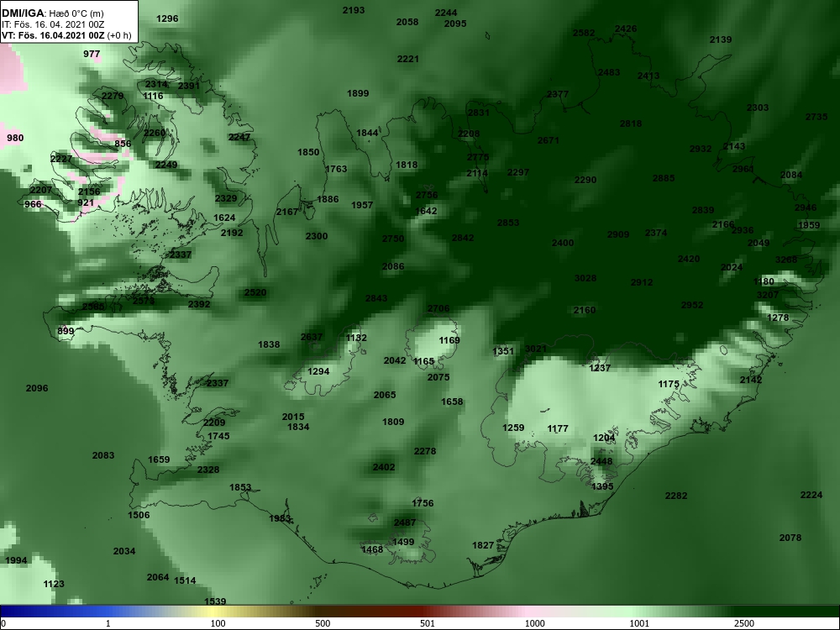Click the value 2282 over the southeast sea
The width and height of the screenshot is (840, 630).
click(x=676, y=496)
